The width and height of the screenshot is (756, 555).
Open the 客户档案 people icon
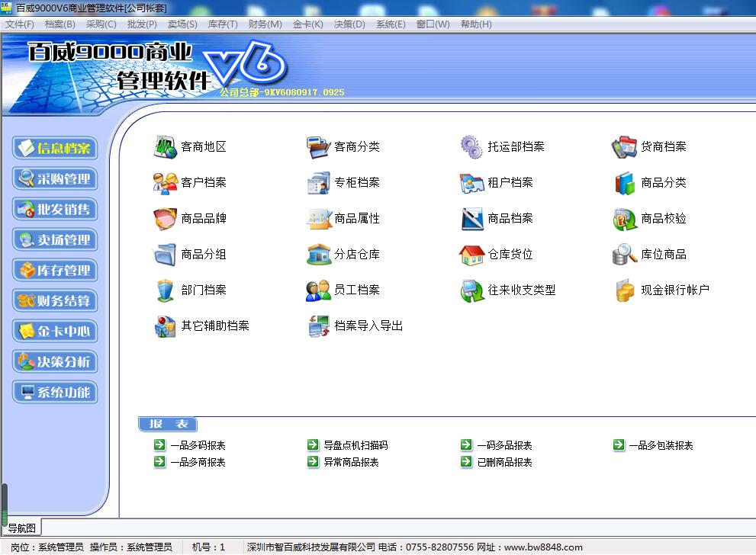166,183
